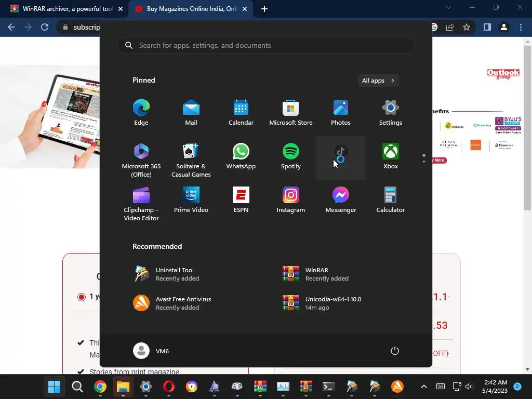The height and width of the screenshot is (399, 532).
Task: Open the Calculator app
Action: tap(391, 200)
